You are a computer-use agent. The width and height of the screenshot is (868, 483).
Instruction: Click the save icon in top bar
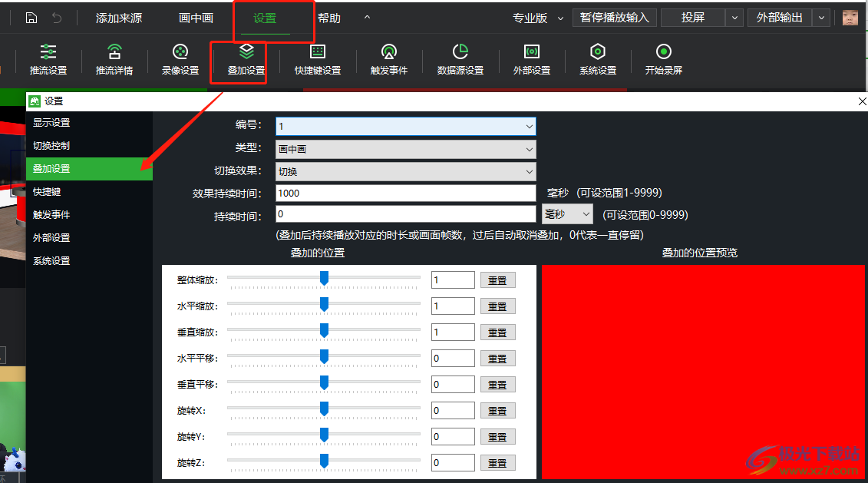[31, 18]
